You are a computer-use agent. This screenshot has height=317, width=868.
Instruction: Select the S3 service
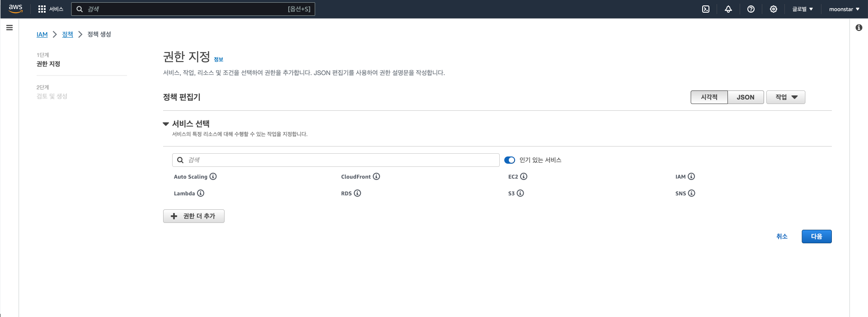pos(511,194)
